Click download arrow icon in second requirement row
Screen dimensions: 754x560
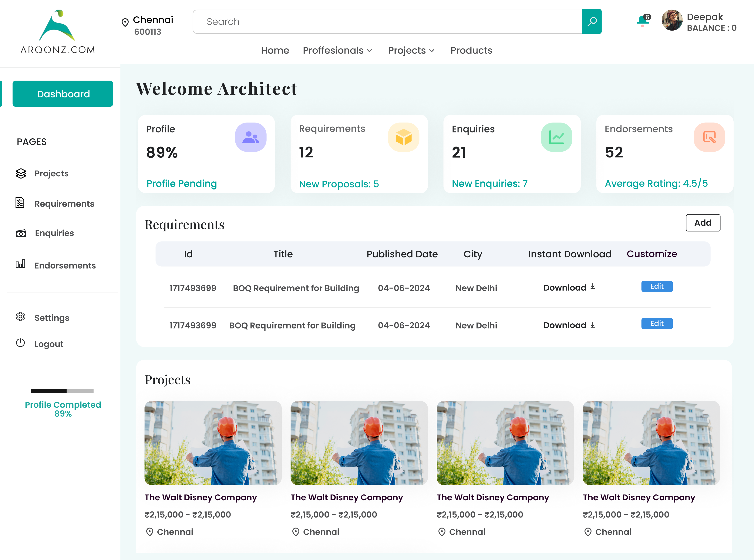tap(593, 325)
